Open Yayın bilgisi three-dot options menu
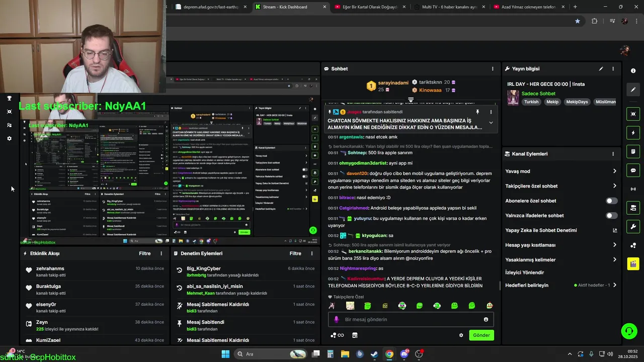Image resolution: width=644 pixels, height=362 pixels. point(613,69)
